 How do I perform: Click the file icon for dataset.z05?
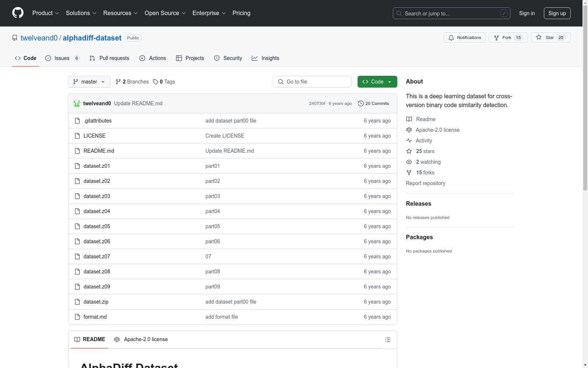pos(77,226)
